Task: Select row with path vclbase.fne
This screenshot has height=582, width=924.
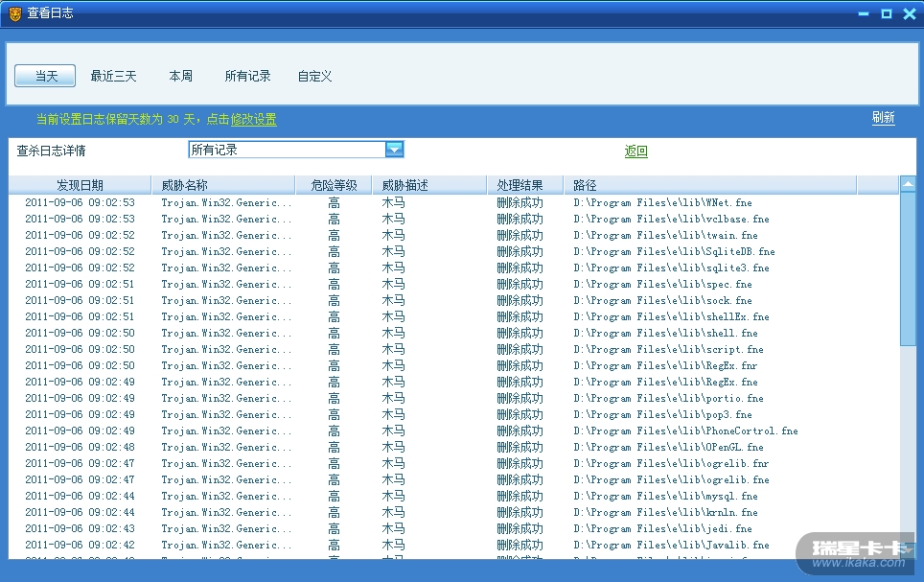Action: pos(453,219)
